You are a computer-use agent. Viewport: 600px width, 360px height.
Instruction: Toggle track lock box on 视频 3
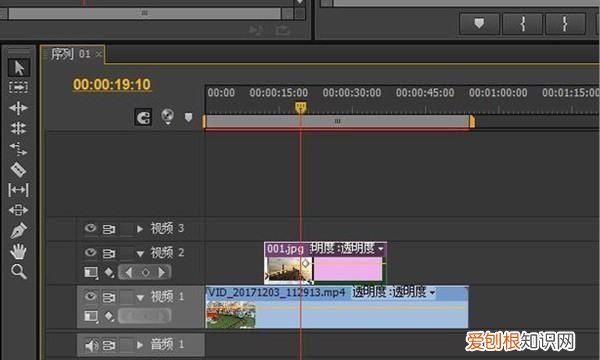click(x=126, y=229)
